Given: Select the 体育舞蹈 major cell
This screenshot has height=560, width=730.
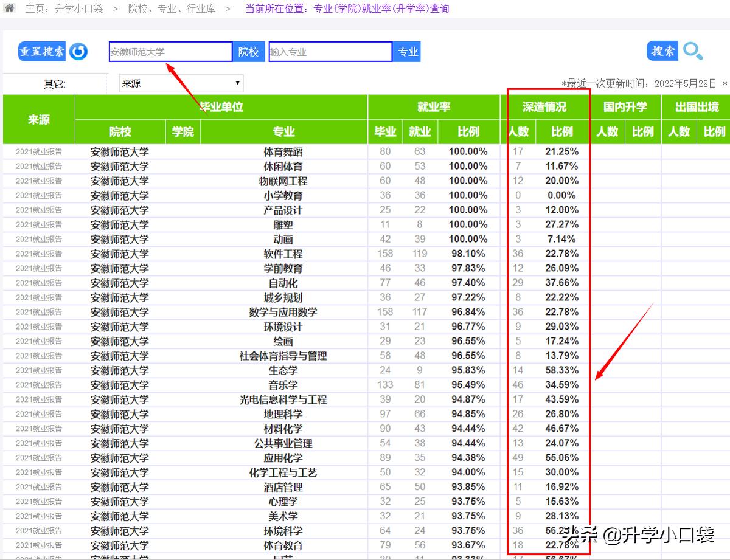Looking at the screenshot, I should (x=283, y=151).
